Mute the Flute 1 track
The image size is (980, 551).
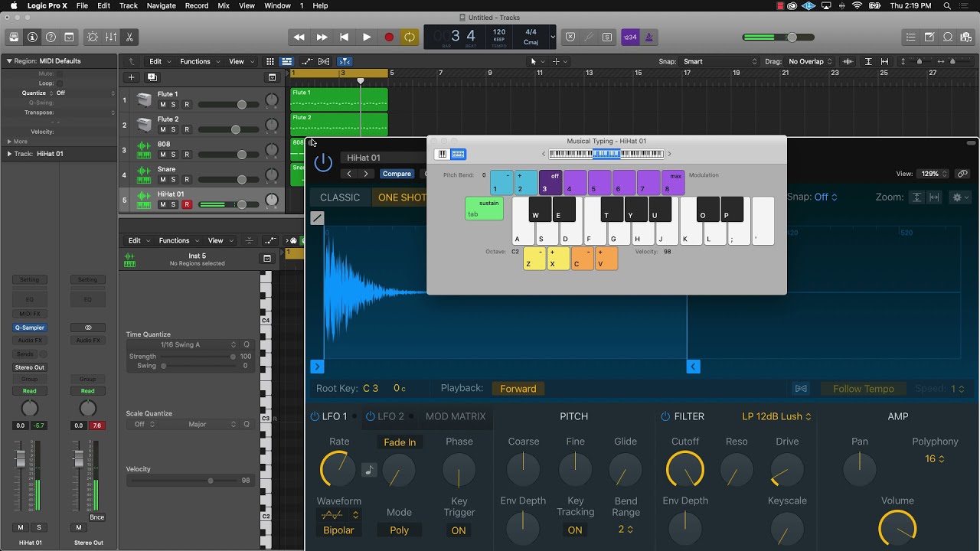[x=163, y=104]
